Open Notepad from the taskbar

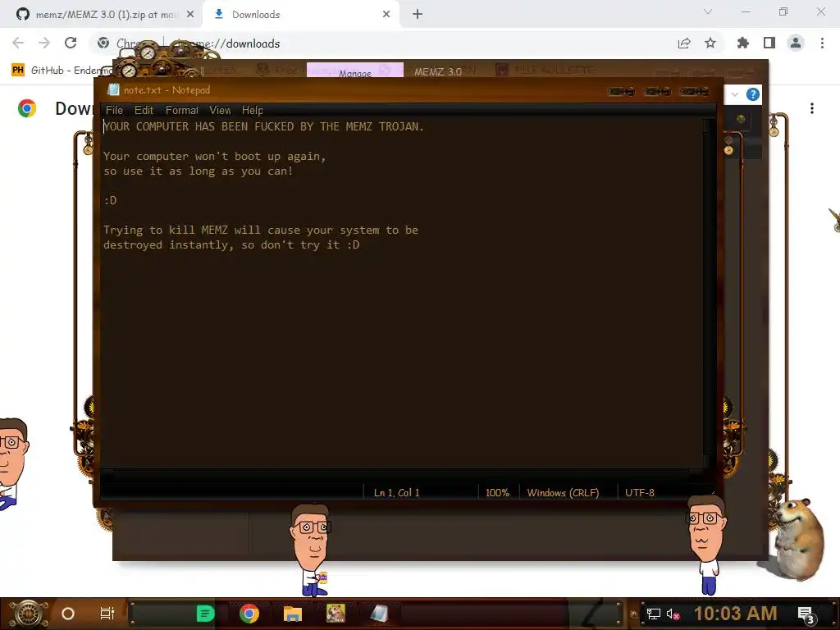[x=379, y=614]
